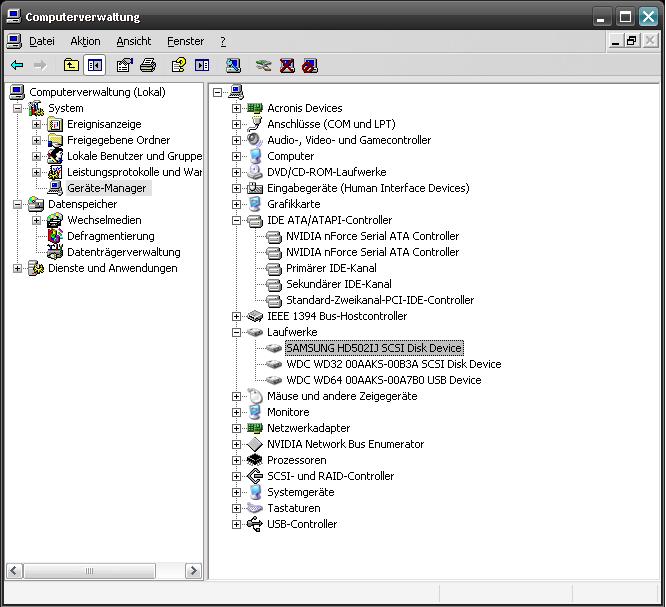Collapse the Laufwerke node
The width and height of the screenshot is (666, 607).
(237, 332)
